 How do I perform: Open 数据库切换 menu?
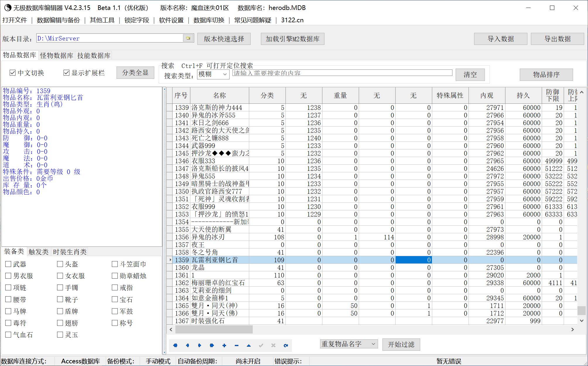209,20
